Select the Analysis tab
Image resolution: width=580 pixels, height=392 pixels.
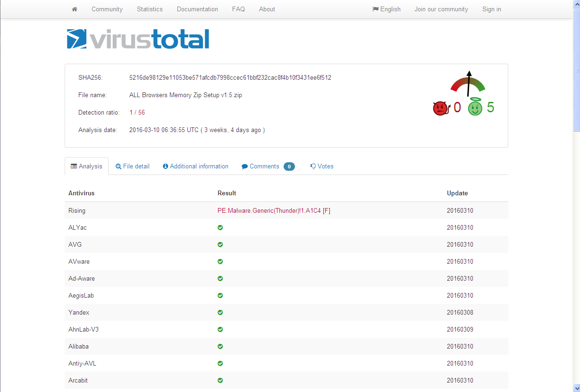[86, 166]
